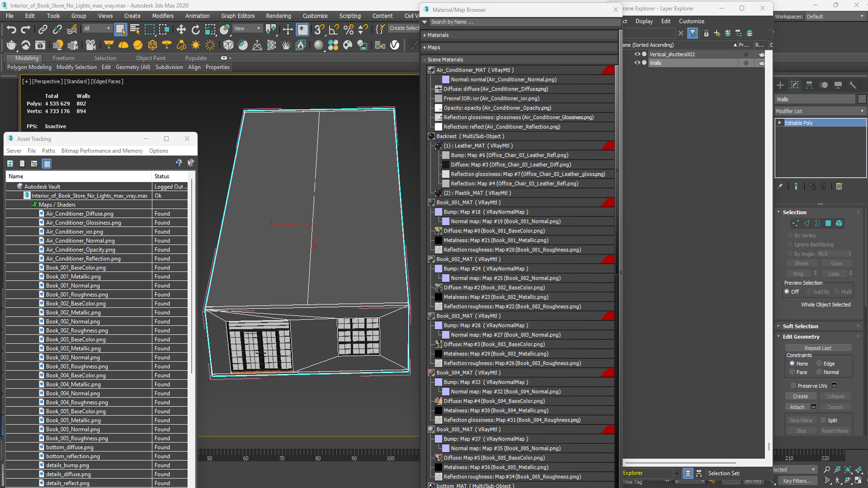The width and height of the screenshot is (868, 488).
Task: Enable the Split checkbox
Action: point(823,420)
